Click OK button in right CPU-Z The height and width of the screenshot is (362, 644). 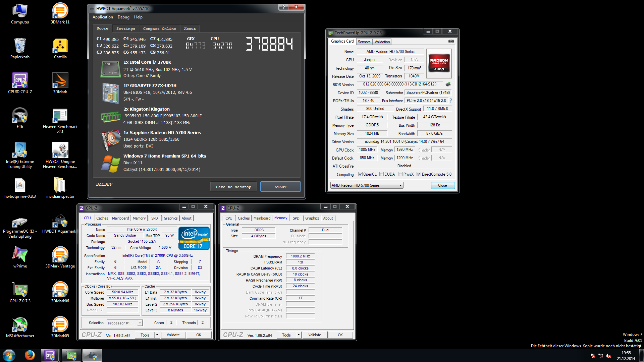[x=340, y=335]
